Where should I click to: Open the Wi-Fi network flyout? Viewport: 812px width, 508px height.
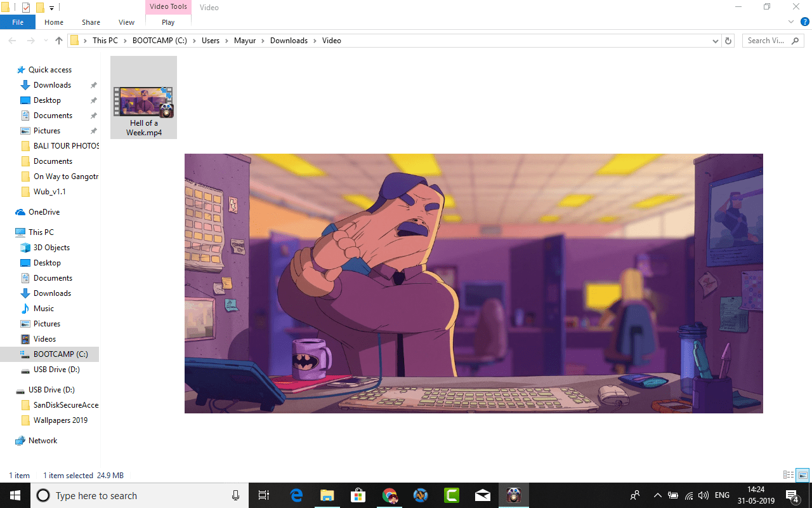[689, 495]
